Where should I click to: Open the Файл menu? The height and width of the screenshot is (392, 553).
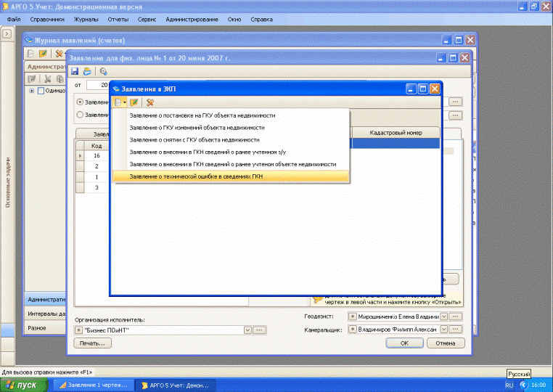point(14,20)
